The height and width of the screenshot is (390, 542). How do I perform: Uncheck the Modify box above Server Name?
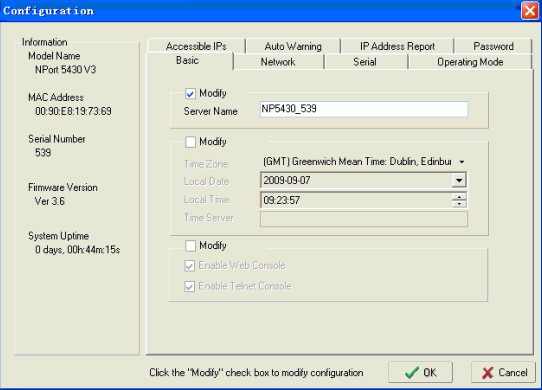[x=190, y=94]
